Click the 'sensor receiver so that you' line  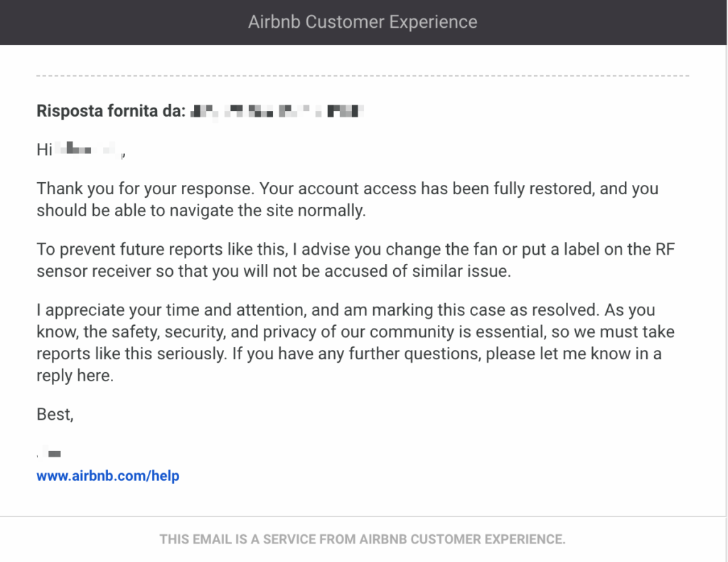[274, 271]
